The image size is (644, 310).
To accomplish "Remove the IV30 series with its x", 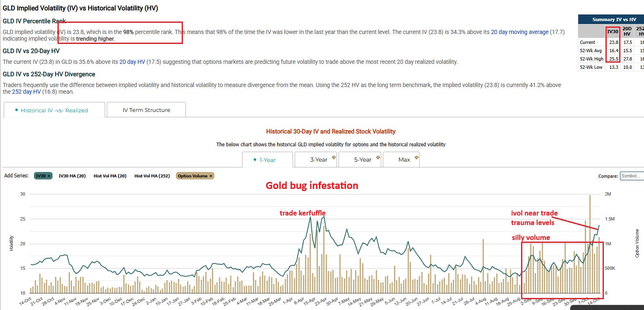I will pyautogui.click(x=49, y=176).
